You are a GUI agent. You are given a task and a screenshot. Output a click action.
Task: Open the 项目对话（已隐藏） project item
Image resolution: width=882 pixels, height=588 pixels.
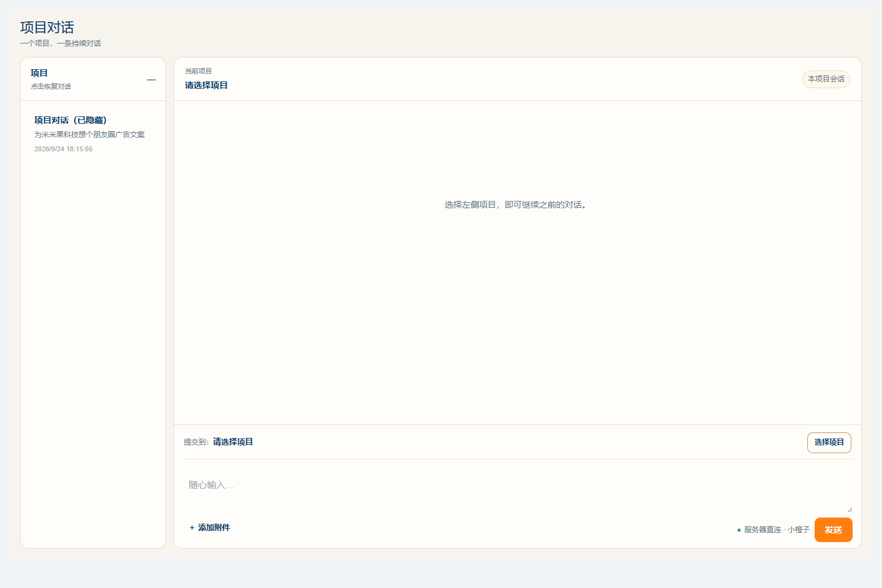tap(93, 134)
